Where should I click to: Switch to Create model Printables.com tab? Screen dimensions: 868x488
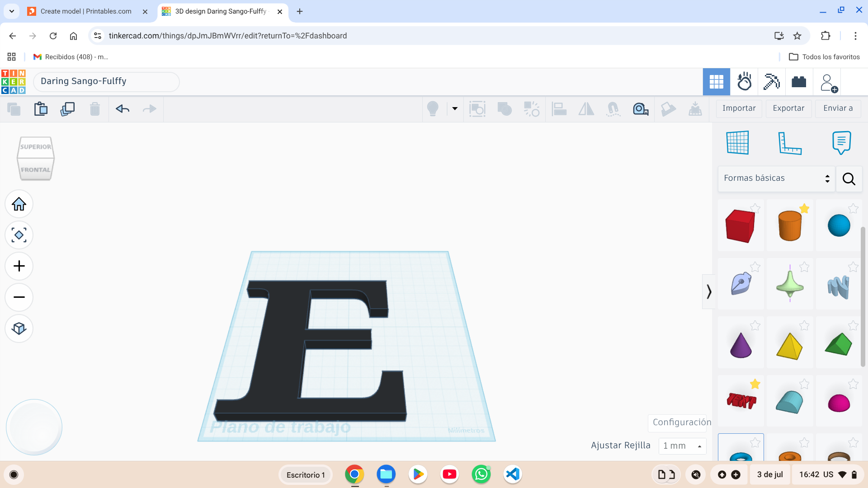pos(86,11)
